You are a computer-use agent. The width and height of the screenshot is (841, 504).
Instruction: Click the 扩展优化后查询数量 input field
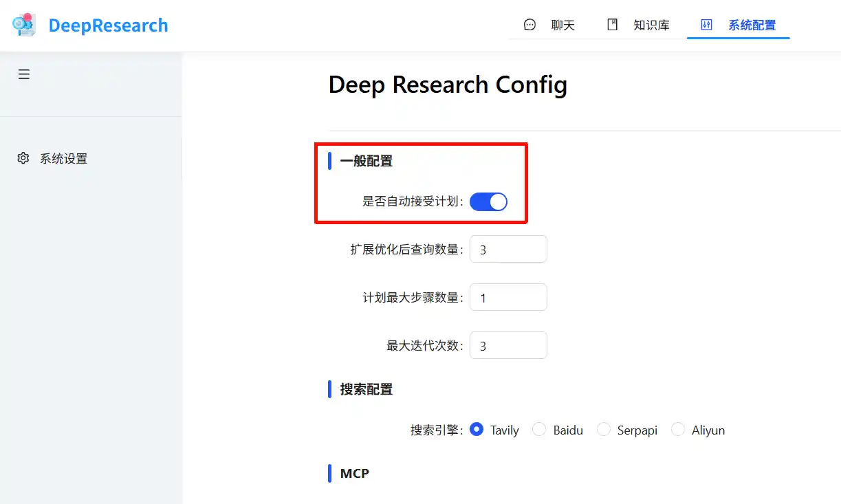(x=508, y=249)
